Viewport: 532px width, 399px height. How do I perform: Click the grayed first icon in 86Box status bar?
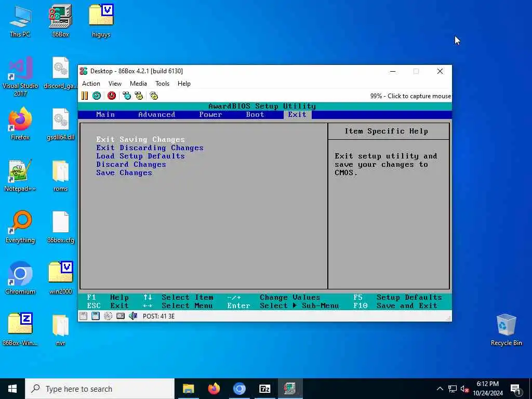point(83,316)
